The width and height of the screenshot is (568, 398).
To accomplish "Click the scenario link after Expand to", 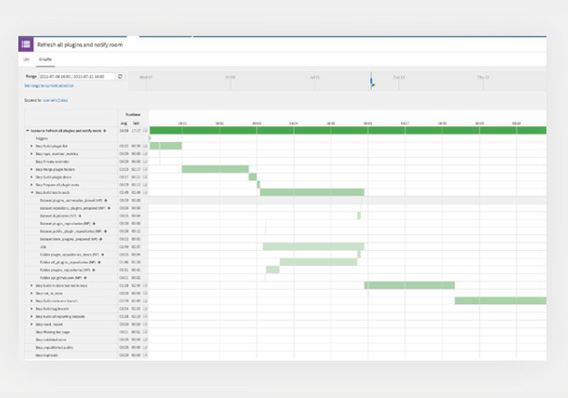I will 51,100.
